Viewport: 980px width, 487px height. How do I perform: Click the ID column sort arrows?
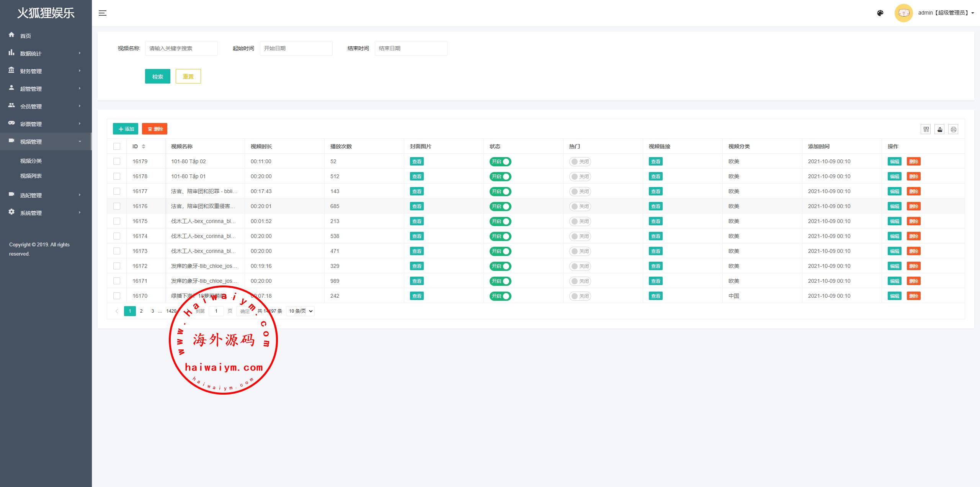(x=144, y=146)
